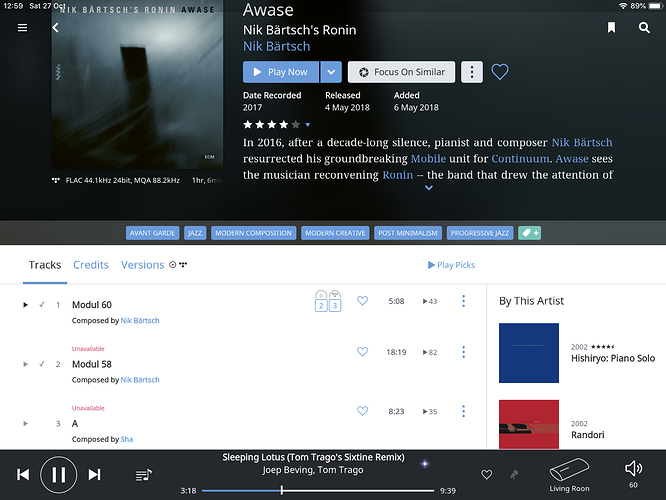Switch to Credits tab

point(91,265)
